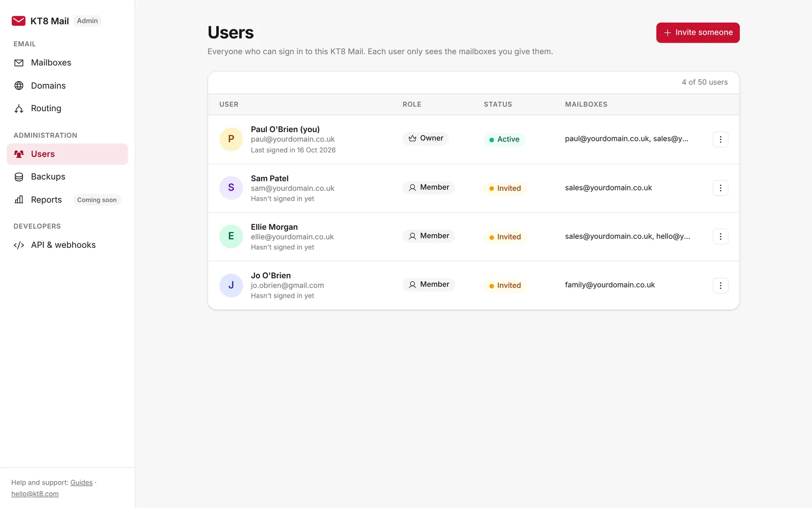Open the actions menu for Ellie Morgan
Screen dimensions: 812x508
click(720, 236)
